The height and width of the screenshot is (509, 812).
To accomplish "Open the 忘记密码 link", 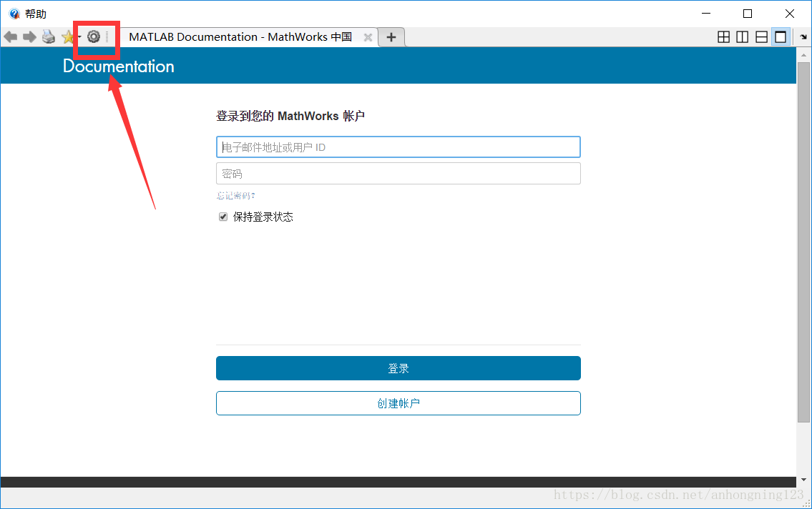I will point(235,194).
